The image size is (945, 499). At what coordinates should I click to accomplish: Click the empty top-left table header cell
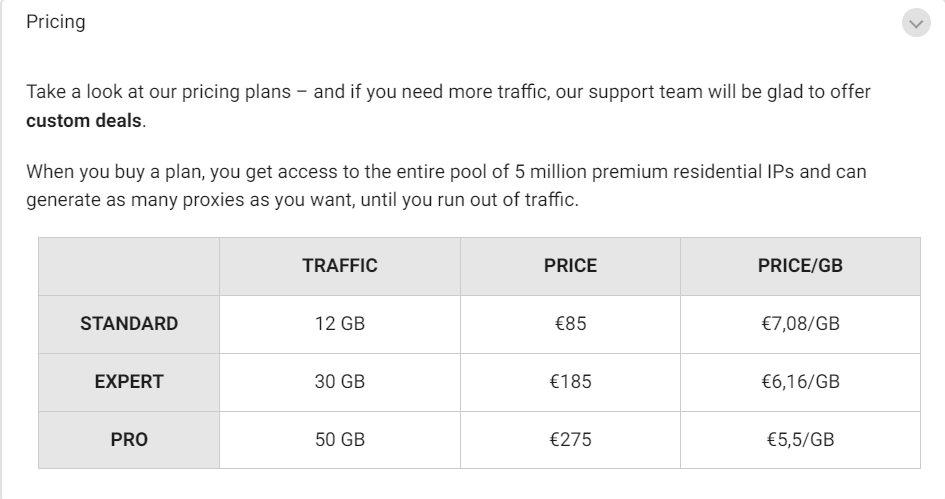pos(129,266)
